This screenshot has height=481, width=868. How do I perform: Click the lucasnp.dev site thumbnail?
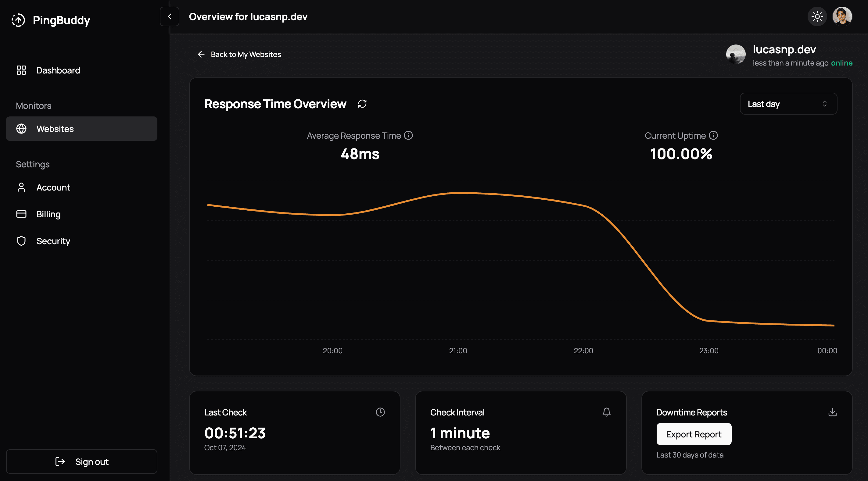[736, 54]
